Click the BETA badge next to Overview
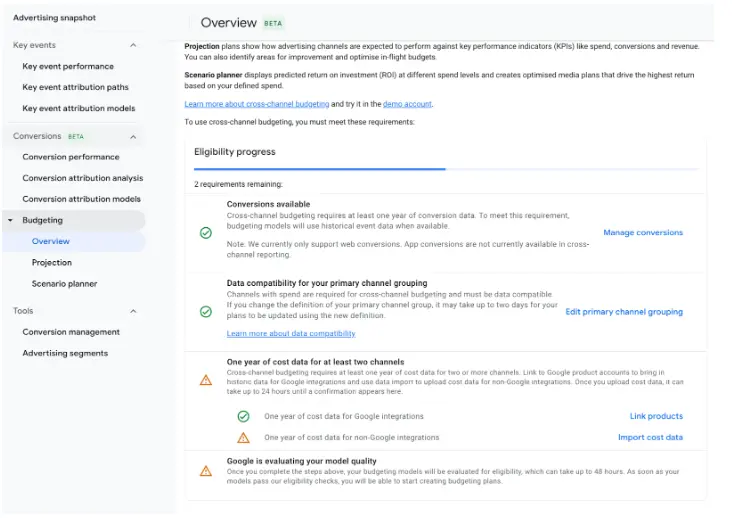732x518 pixels. [273, 23]
